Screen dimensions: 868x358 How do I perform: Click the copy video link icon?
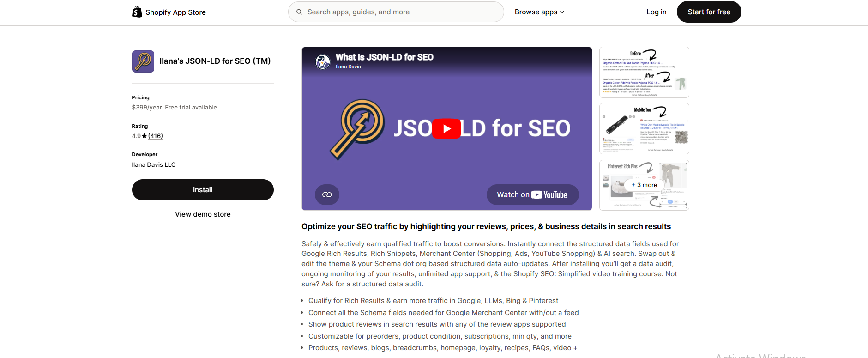pos(327,194)
